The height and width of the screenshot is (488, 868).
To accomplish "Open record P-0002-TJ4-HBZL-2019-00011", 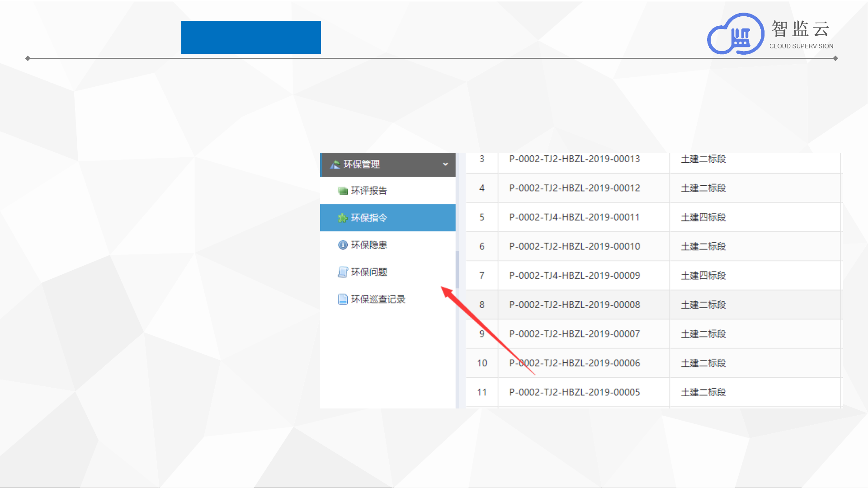I will 574,217.
